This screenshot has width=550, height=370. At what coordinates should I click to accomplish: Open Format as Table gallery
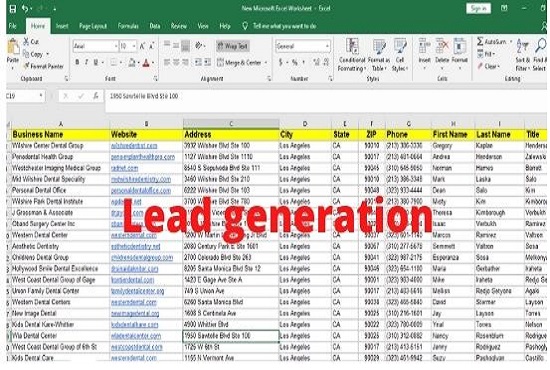coord(379,55)
